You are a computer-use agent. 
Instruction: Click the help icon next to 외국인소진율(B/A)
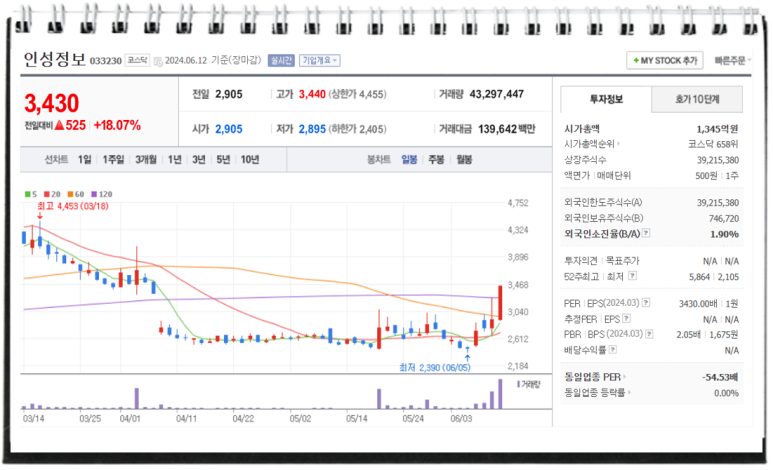point(646,233)
